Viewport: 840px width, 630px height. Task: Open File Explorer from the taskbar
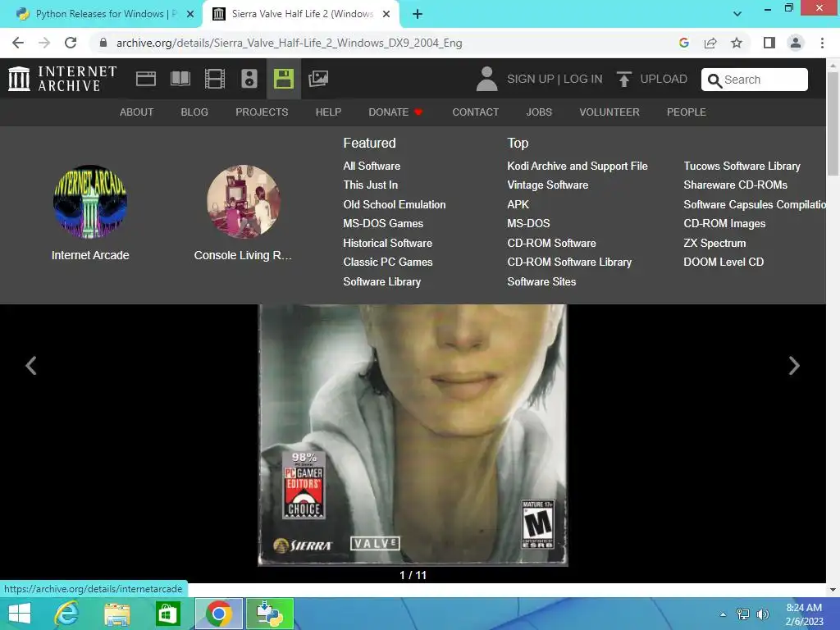click(x=116, y=614)
